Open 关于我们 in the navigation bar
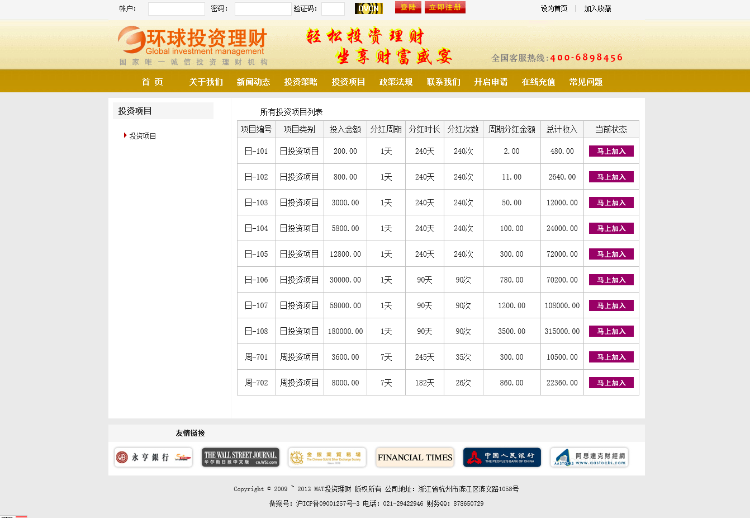750x518 pixels. (206, 82)
